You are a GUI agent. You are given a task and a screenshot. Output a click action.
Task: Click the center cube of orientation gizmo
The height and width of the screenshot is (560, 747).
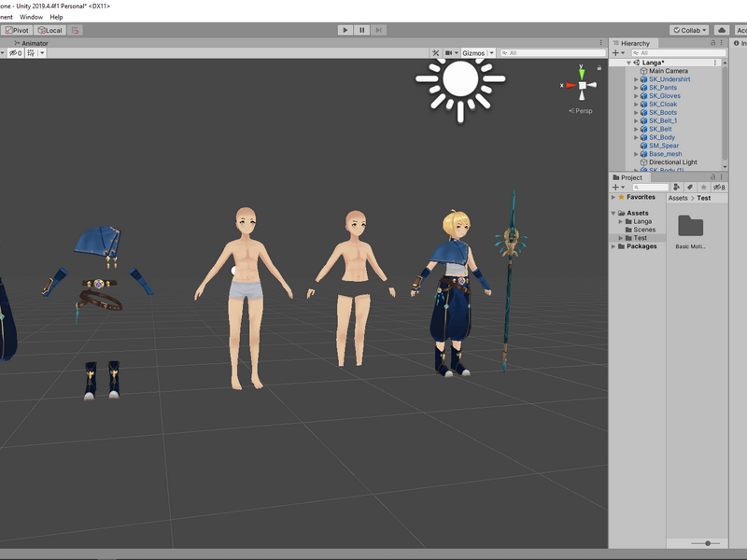(x=582, y=85)
